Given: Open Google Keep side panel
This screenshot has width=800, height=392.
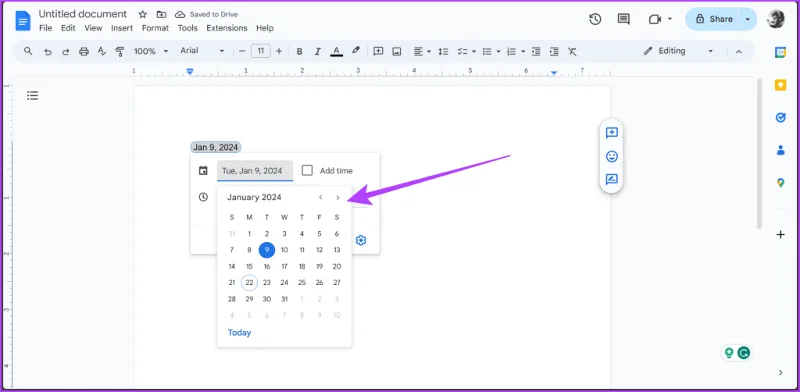Looking at the screenshot, I should [x=780, y=85].
